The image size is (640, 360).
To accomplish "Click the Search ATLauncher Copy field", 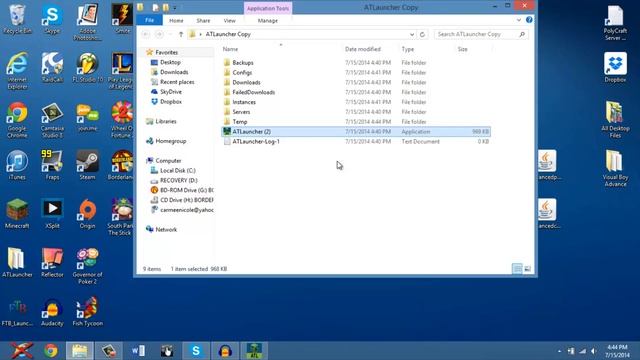I will [x=481, y=34].
